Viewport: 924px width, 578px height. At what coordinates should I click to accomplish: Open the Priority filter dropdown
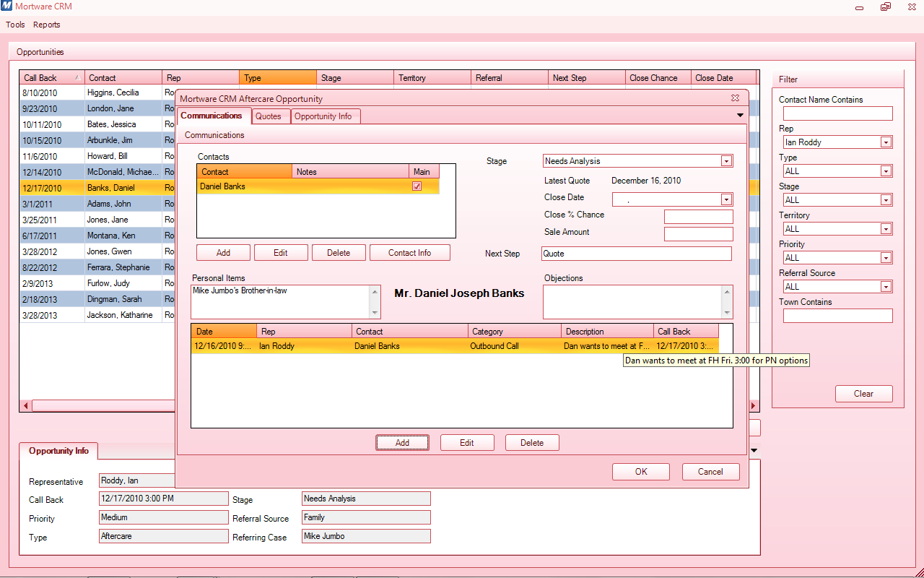pyautogui.click(x=886, y=258)
